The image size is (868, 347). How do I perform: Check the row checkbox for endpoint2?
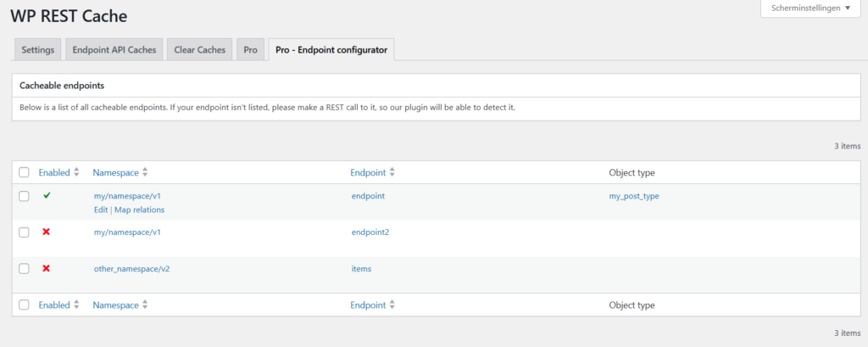point(24,232)
